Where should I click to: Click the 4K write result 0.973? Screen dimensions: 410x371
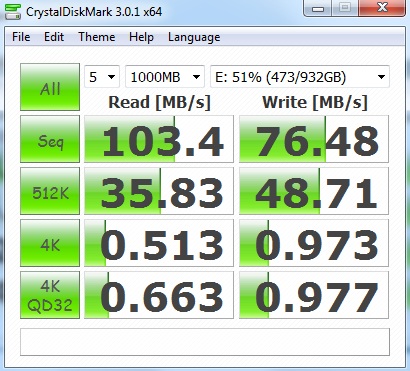coord(314,243)
